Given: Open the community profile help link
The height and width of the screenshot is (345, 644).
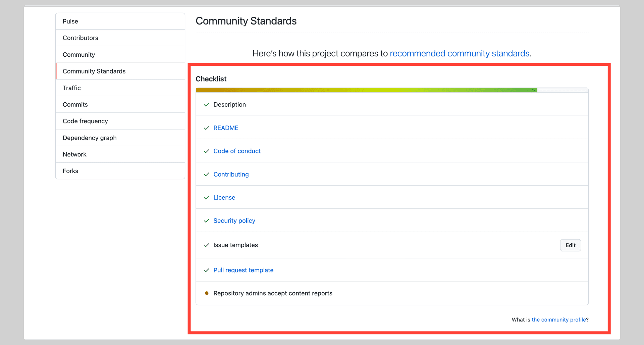Looking at the screenshot, I should pyautogui.click(x=559, y=319).
